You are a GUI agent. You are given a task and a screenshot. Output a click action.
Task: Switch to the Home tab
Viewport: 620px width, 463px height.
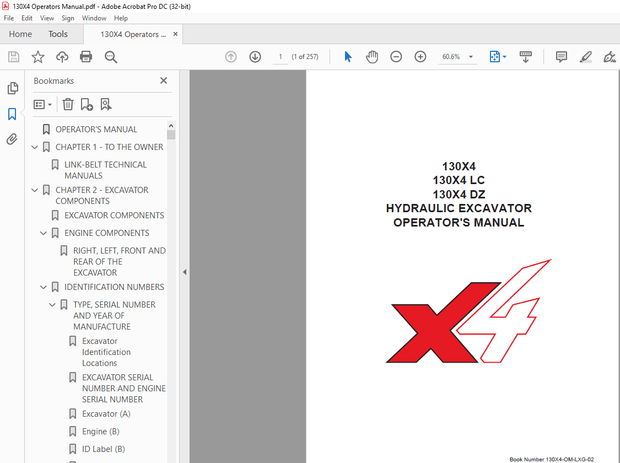pyautogui.click(x=20, y=34)
